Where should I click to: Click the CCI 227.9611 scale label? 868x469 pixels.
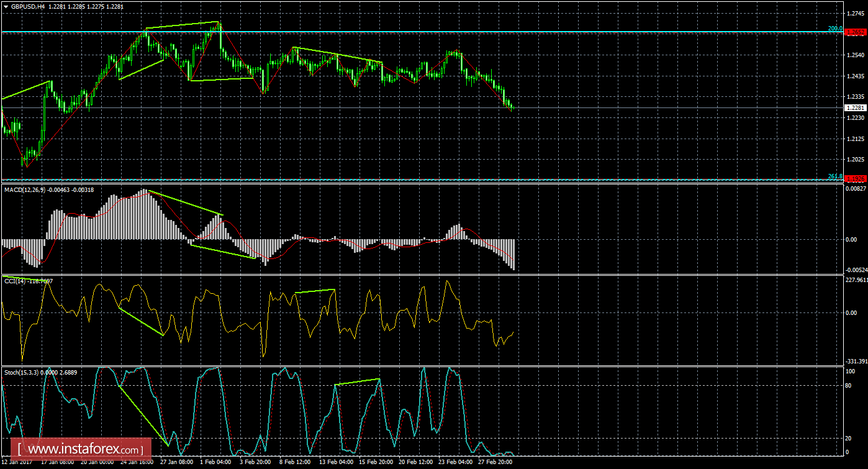tap(856, 280)
